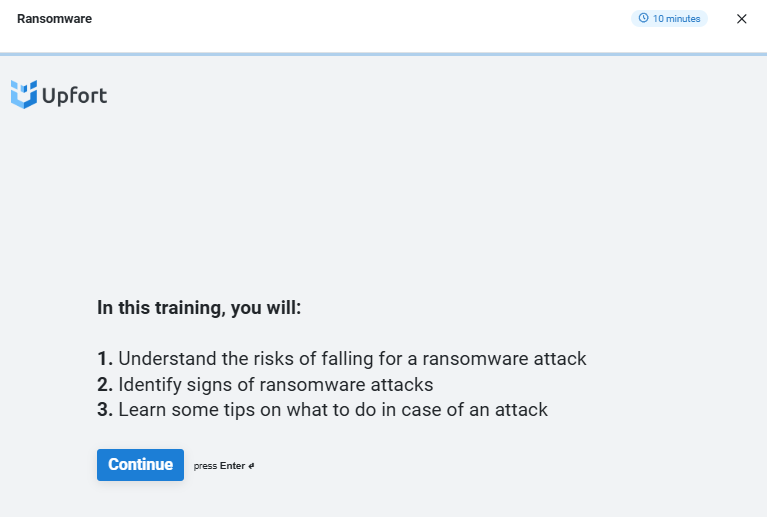Screen dimensions: 767x517
Task: Click the Ransomware title in the header
Action: pyautogui.click(x=54, y=19)
